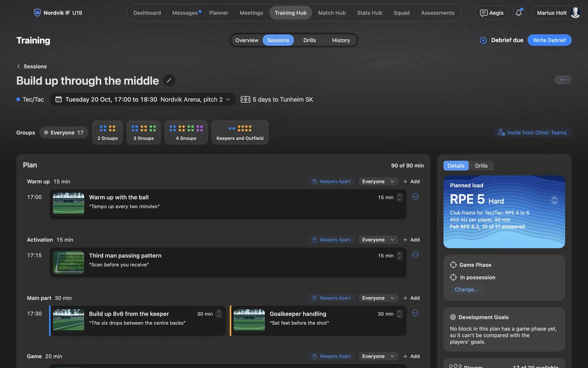Open the Overview tab
588x368 pixels.
coord(247,40)
